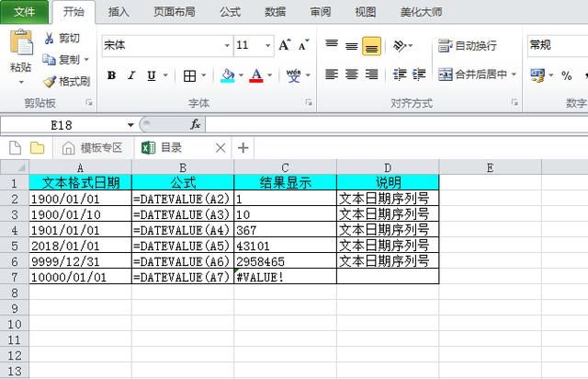Select cell showing #VALUE!
This screenshot has width=588, height=379.
click(285, 277)
